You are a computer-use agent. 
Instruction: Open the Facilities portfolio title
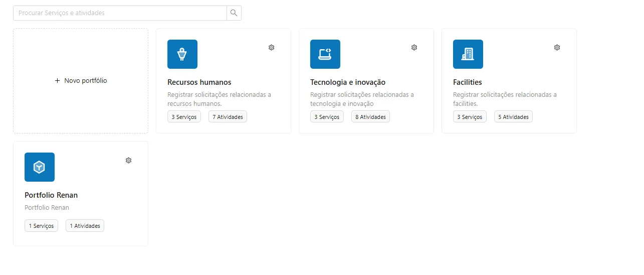coord(468,82)
